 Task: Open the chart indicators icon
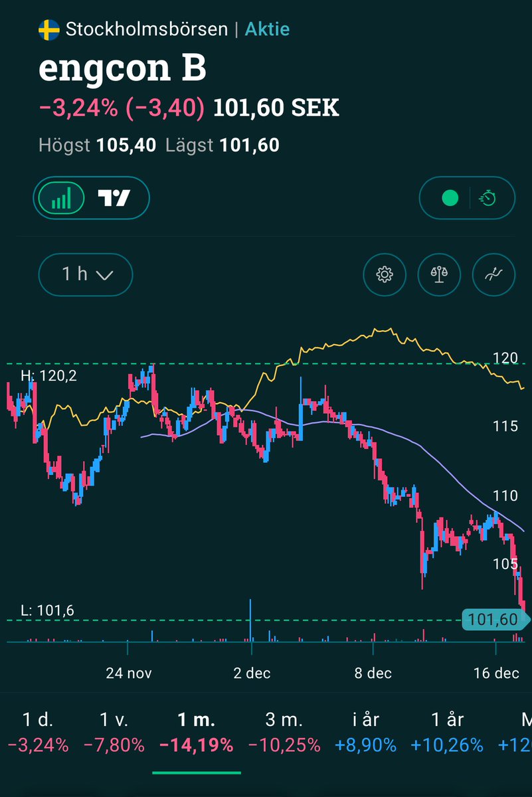[x=493, y=274]
